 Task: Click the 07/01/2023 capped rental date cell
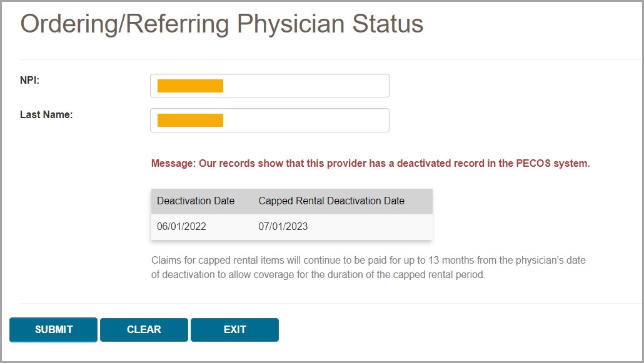coord(283,226)
